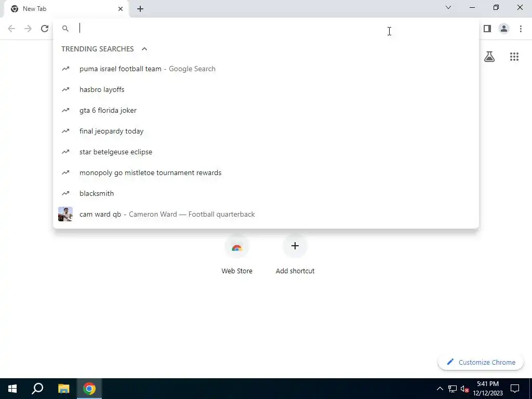The image size is (532, 399).
Task: Open Windows taskbar search
Action: pyautogui.click(x=37, y=389)
